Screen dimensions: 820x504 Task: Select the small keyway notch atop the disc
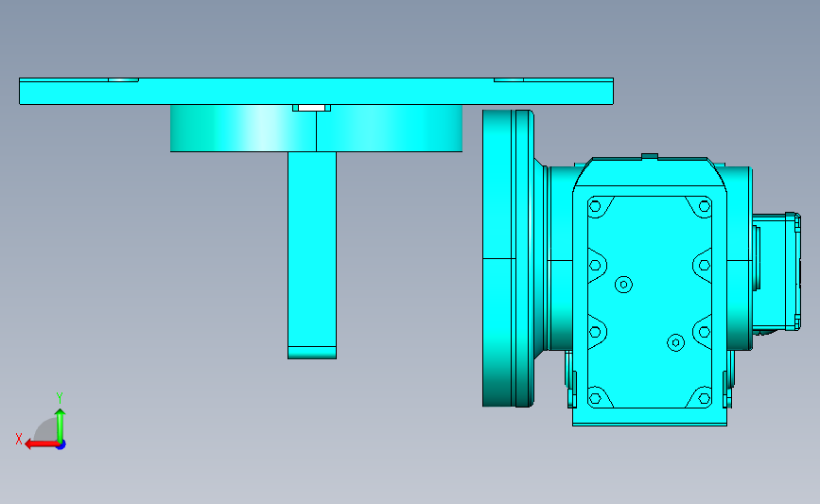[311, 108]
